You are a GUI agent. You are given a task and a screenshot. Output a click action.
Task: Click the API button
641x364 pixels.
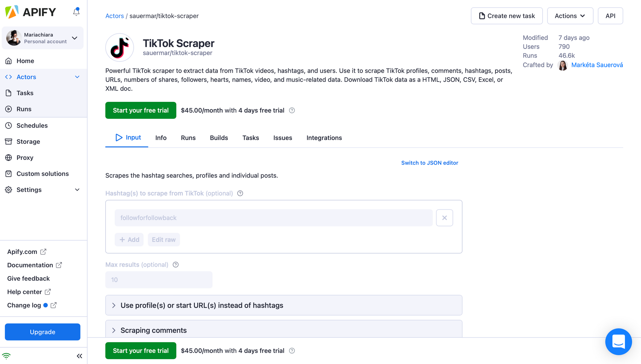(x=610, y=16)
